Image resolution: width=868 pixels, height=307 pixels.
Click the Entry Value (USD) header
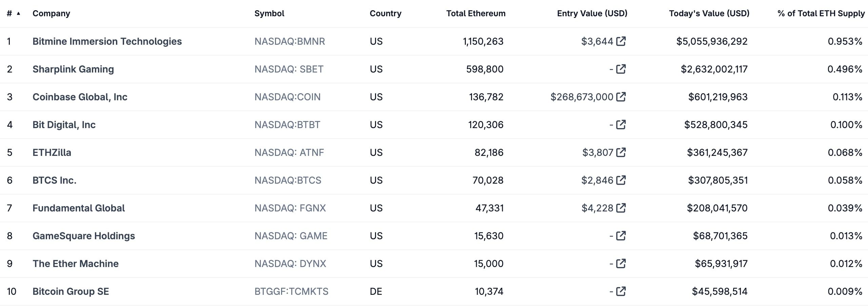coord(592,14)
